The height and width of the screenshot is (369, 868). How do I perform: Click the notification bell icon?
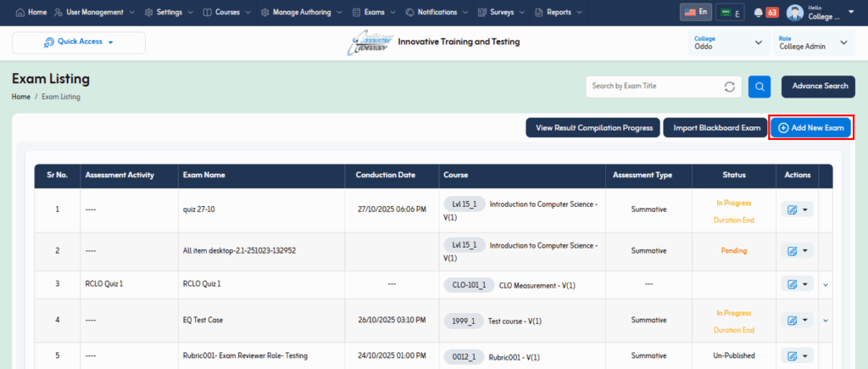[759, 13]
